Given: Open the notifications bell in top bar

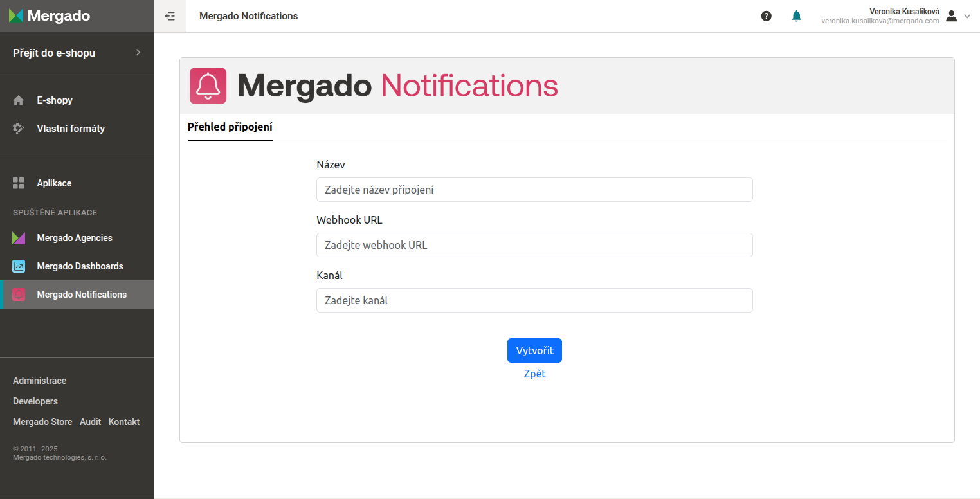Looking at the screenshot, I should [x=797, y=16].
